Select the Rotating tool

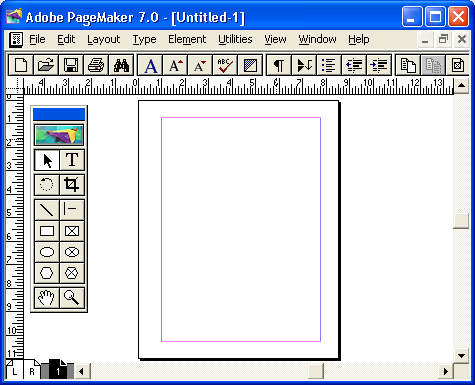[x=47, y=184]
